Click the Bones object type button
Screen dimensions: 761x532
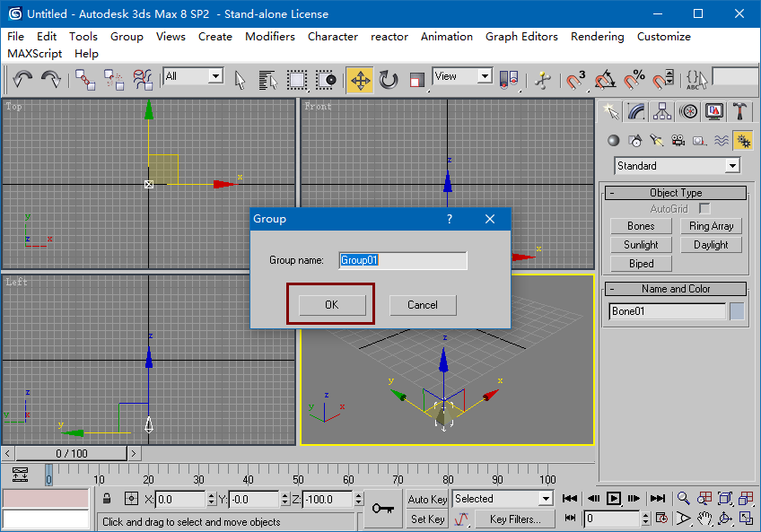coord(641,226)
